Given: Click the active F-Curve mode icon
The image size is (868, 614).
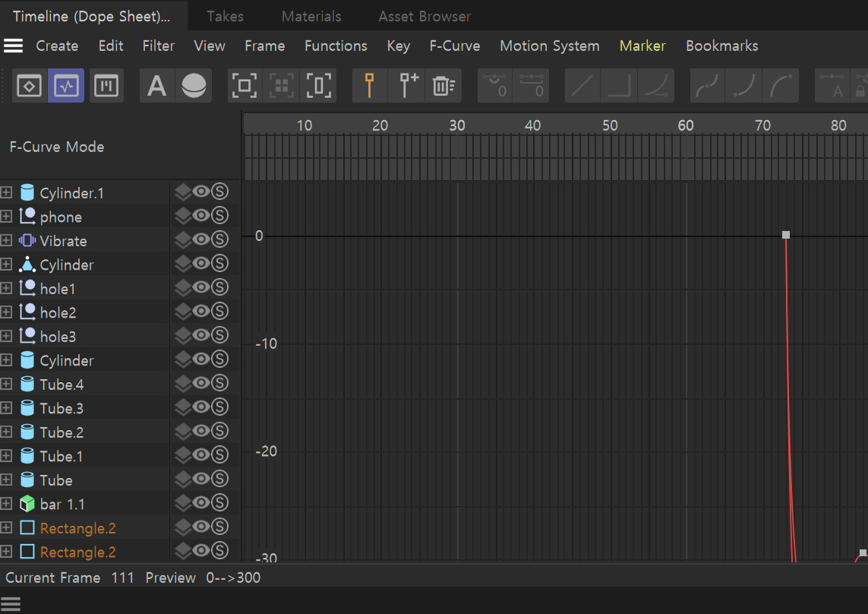Looking at the screenshot, I should pyautogui.click(x=67, y=86).
